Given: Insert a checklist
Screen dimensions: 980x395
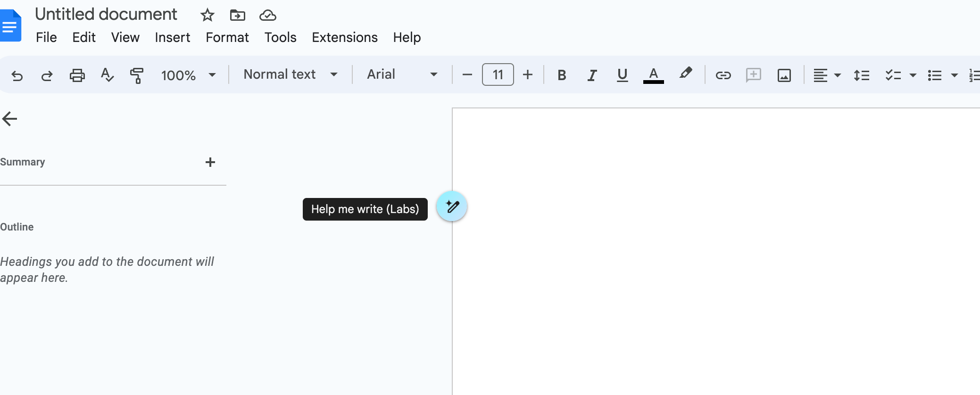Looking at the screenshot, I should tap(893, 75).
